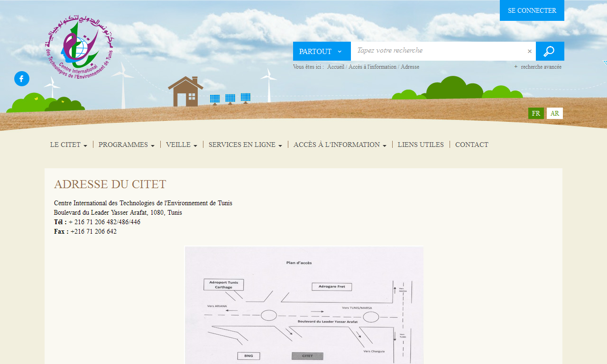Select the Fax number line
Screen dimensions: 607x364
(85, 231)
